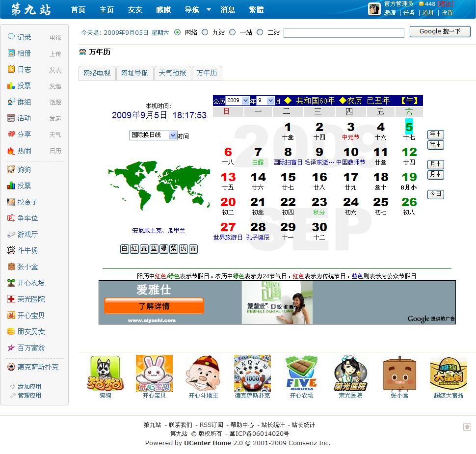Open the 分享 share heart icon

pyautogui.click(x=11, y=134)
